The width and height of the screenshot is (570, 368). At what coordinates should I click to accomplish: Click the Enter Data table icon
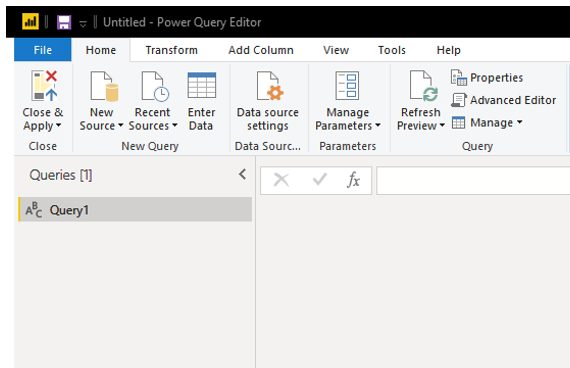202,85
